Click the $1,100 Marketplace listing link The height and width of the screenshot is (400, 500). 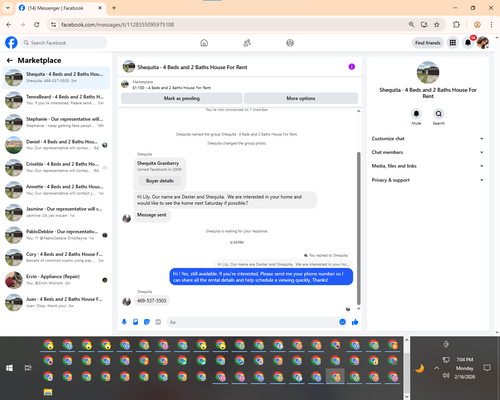[172, 88]
